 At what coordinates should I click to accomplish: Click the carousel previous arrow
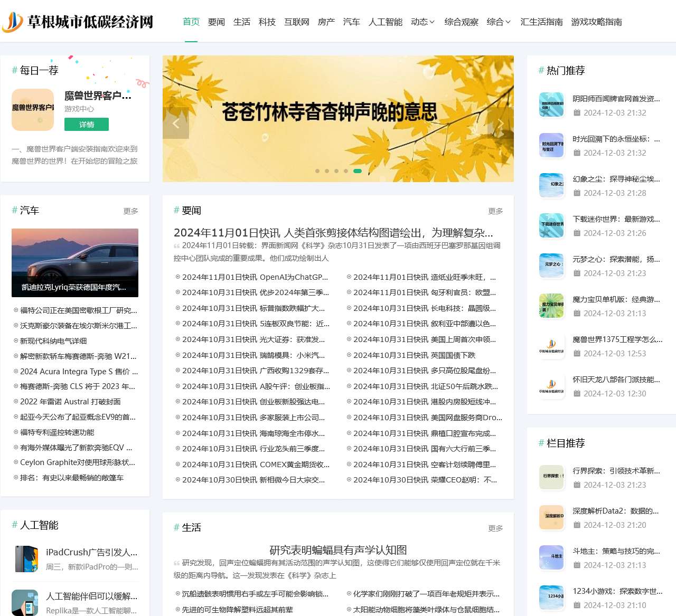coord(176,123)
